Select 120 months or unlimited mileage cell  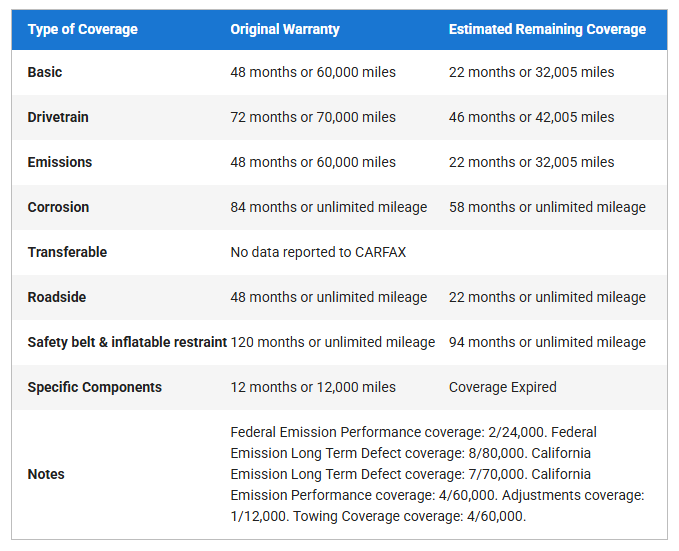332,342
